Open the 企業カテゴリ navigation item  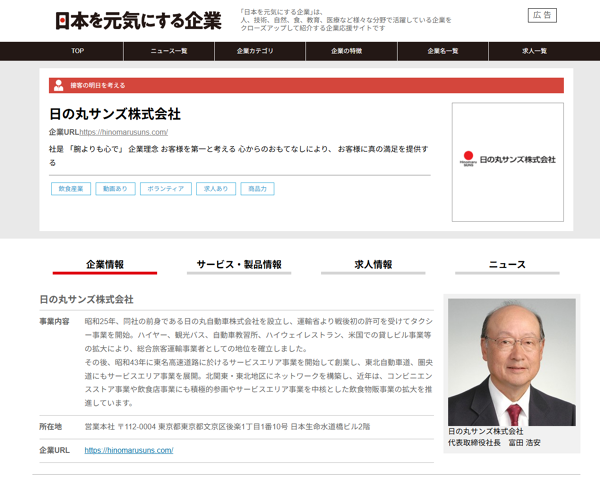click(260, 51)
